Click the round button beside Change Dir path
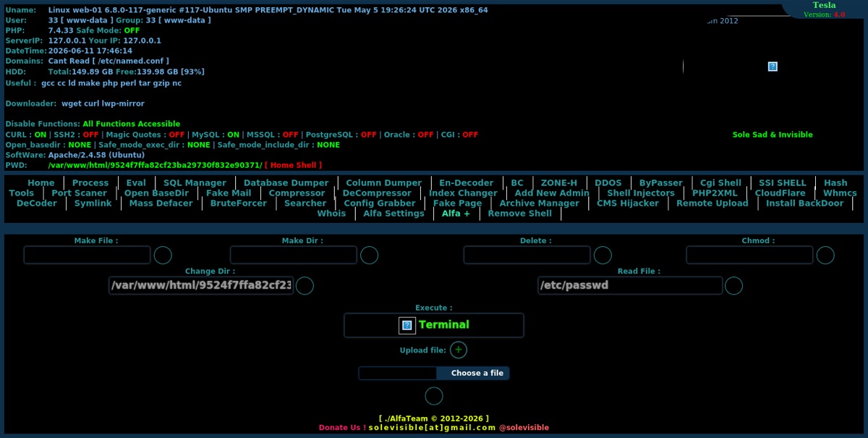The image size is (868, 438). tap(305, 285)
